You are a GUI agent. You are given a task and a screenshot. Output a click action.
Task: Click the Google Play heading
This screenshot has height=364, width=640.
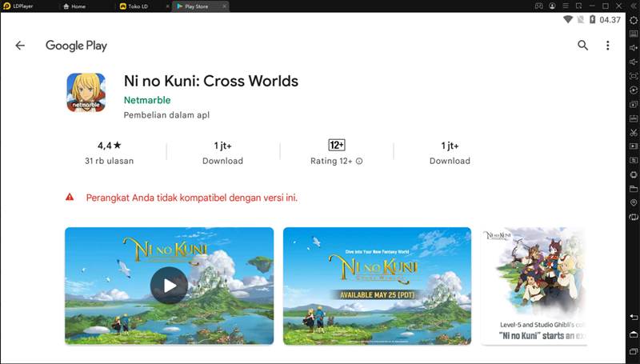click(x=76, y=46)
